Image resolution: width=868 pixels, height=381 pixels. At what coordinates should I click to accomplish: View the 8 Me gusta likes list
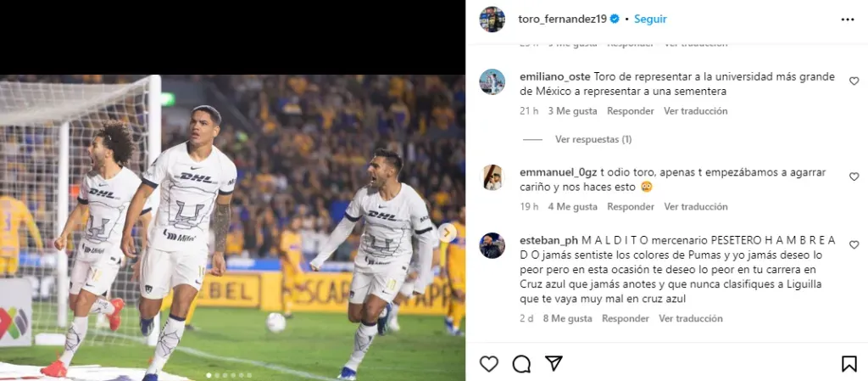coord(567,319)
